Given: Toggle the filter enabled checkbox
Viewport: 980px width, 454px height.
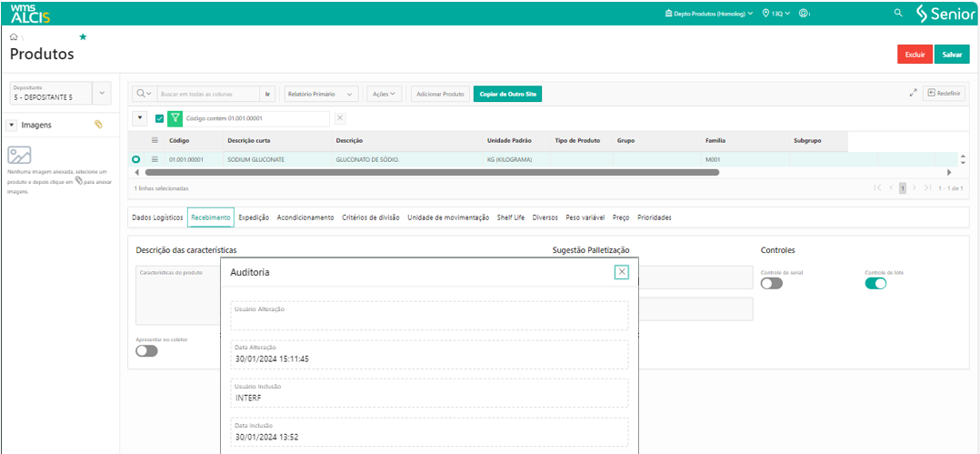Looking at the screenshot, I should [x=159, y=118].
